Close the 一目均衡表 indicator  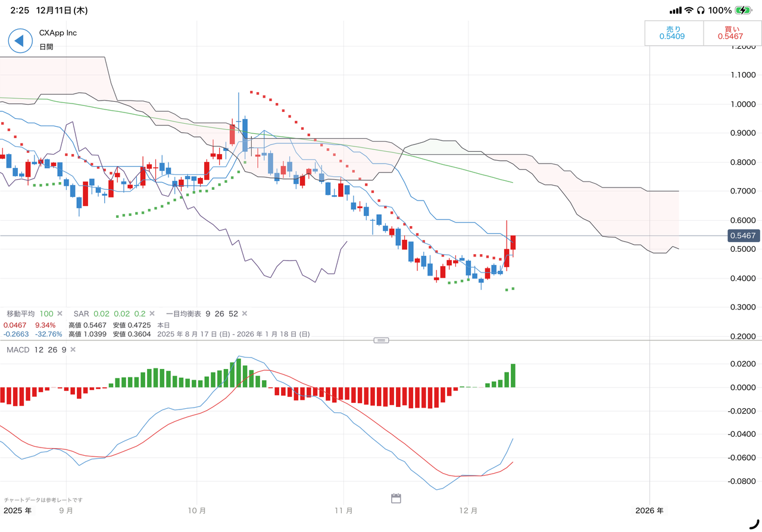click(x=244, y=314)
